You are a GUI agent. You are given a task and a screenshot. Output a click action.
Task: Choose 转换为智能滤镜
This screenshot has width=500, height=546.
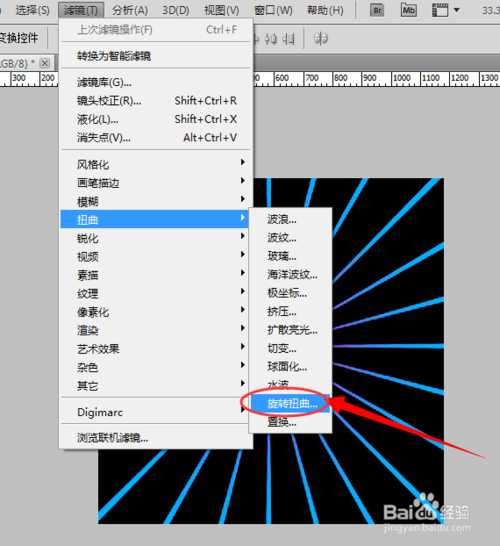click(x=156, y=56)
